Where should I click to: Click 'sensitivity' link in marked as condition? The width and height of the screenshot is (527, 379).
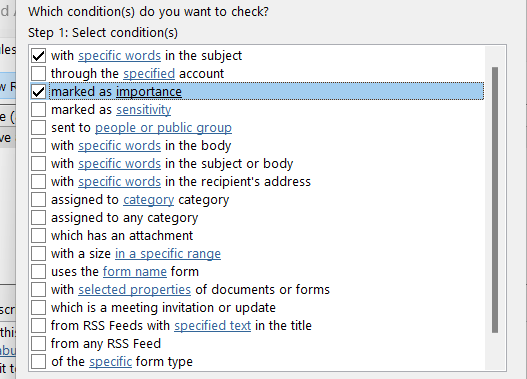click(x=144, y=110)
